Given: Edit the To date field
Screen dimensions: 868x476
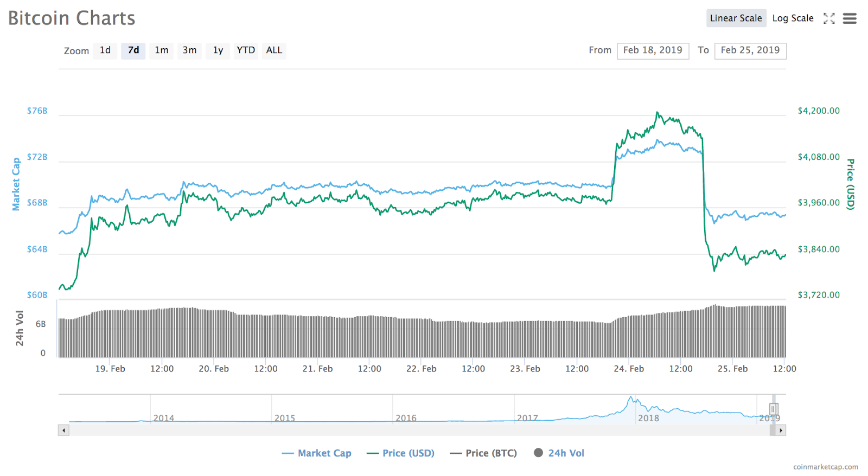Looking at the screenshot, I should (x=750, y=50).
